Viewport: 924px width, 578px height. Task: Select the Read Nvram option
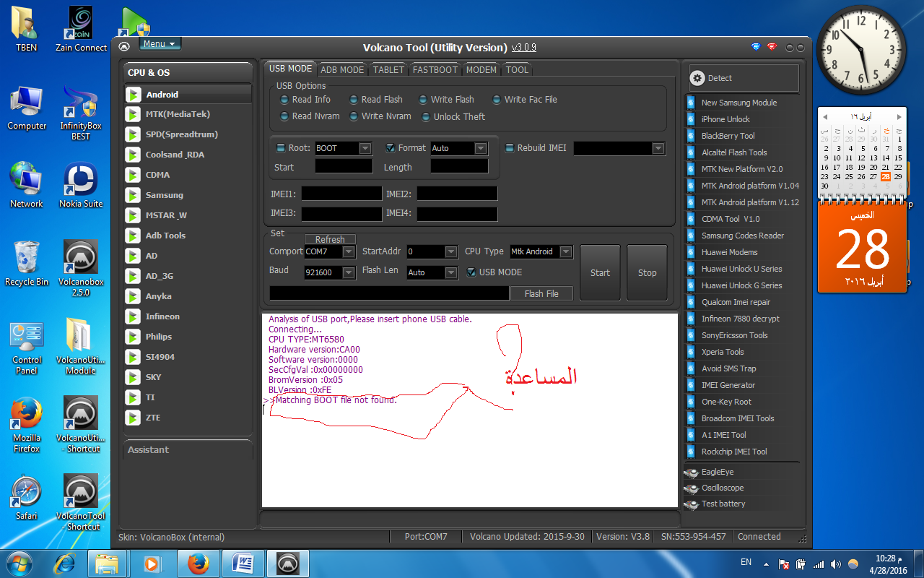pyautogui.click(x=310, y=116)
